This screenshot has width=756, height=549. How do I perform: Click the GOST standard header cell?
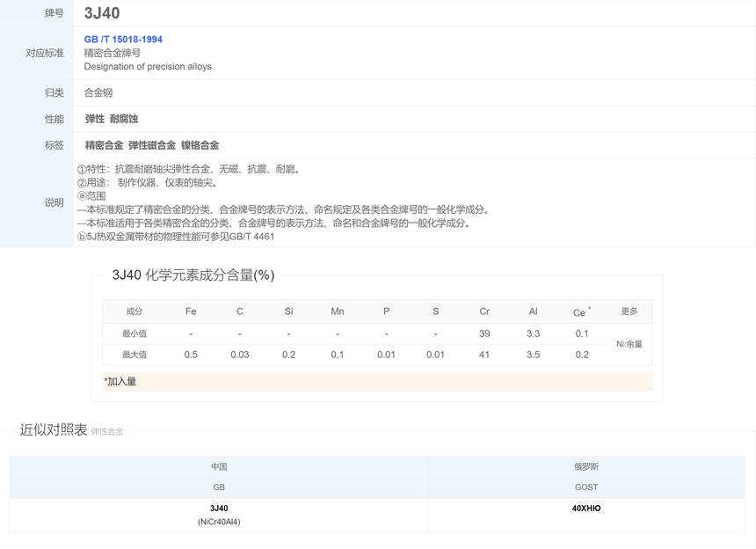click(586, 487)
